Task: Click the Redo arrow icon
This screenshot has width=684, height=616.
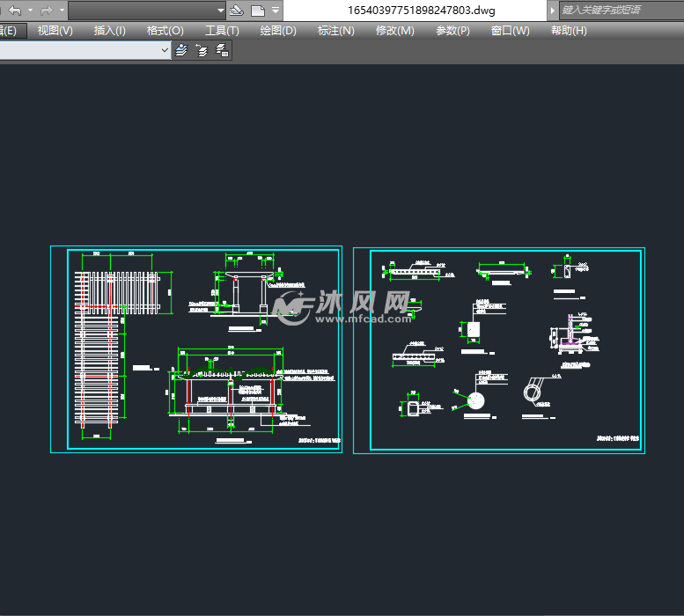Action: [x=47, y=11]
